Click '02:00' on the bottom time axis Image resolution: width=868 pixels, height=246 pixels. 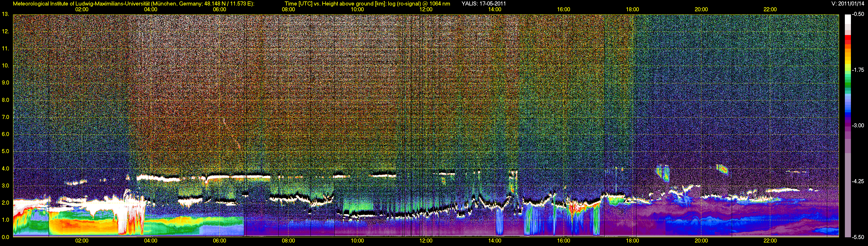82,241
